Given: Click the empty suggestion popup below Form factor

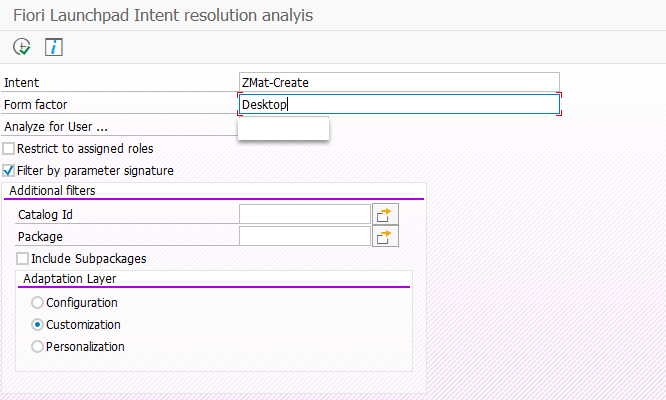Looking at the screenshot, I should pos(283,128).
